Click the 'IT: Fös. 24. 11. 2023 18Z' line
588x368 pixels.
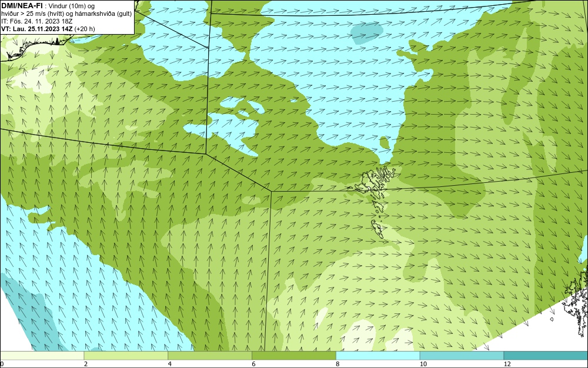(x=36, y=21)
